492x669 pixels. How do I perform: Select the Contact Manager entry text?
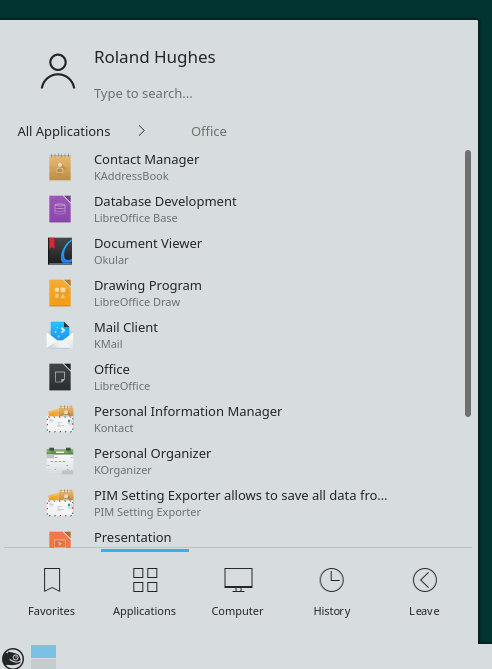point(146,160)
